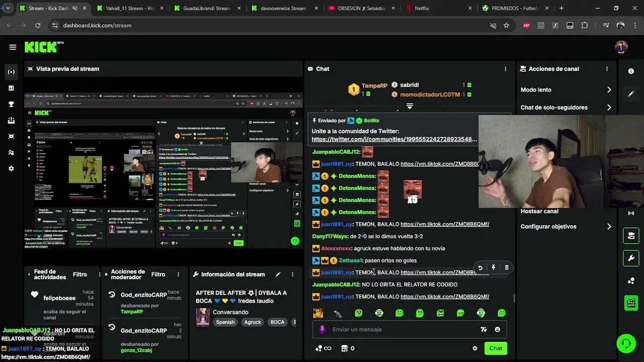Open the settings gear in left sidebar
This screenshot has width=644, height=362.
(x=11, y=168)
